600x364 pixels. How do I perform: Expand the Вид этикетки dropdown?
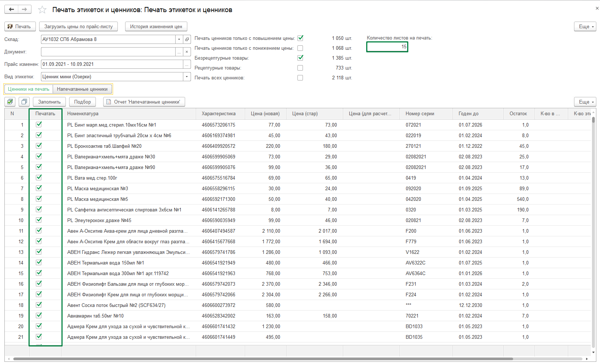click(x=187, y=77)
